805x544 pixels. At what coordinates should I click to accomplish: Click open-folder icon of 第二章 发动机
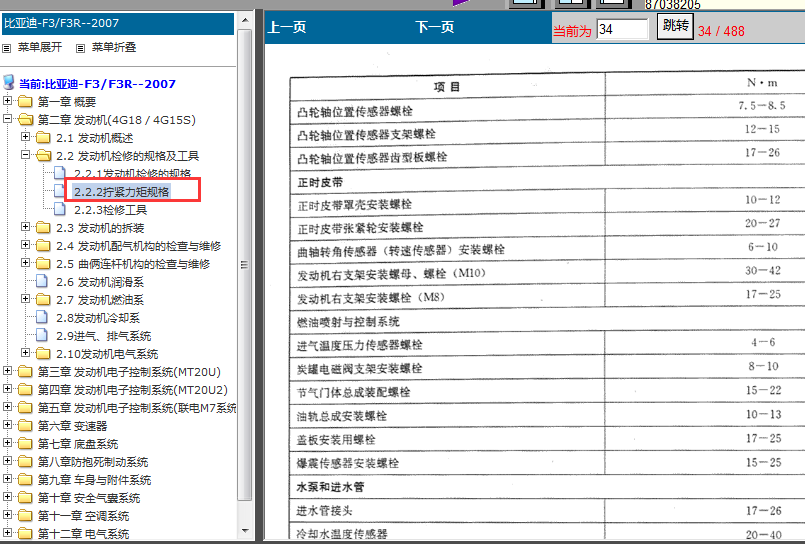pyautogui.click(x=25, y=120)
